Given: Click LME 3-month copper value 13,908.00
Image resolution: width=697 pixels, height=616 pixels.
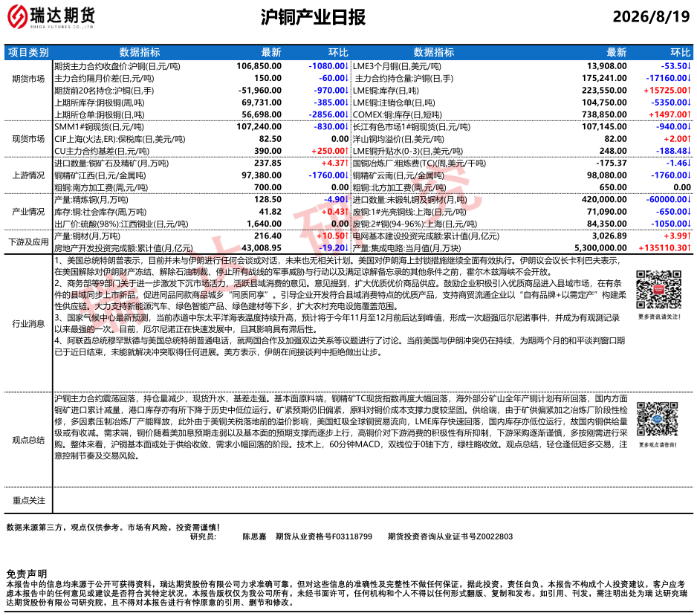Looking at the screenshot, I should click(607, 66).
